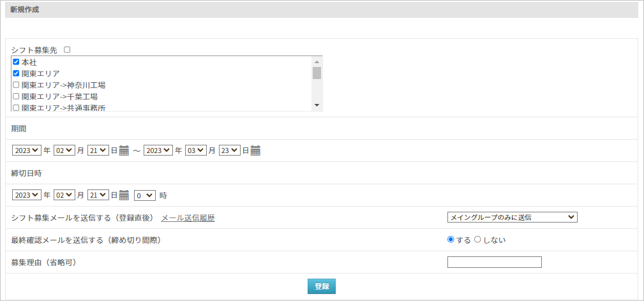
Task: Open the period end month dropdown showing 03
Action: [x=196, y=150]
